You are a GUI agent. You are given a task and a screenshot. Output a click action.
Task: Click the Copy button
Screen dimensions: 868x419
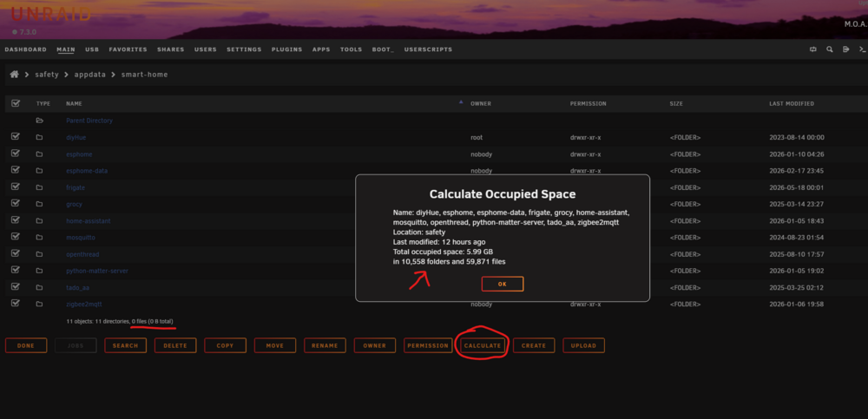point(225,345)
